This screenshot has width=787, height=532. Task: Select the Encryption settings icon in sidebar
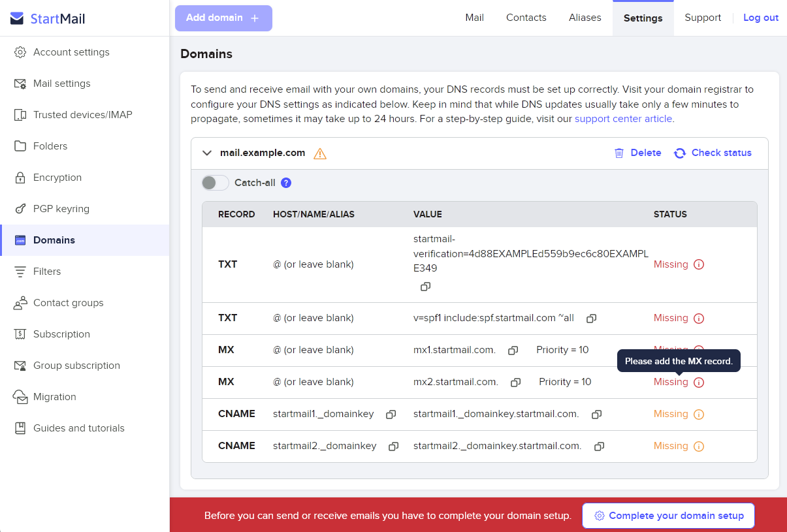pos(20,177)
